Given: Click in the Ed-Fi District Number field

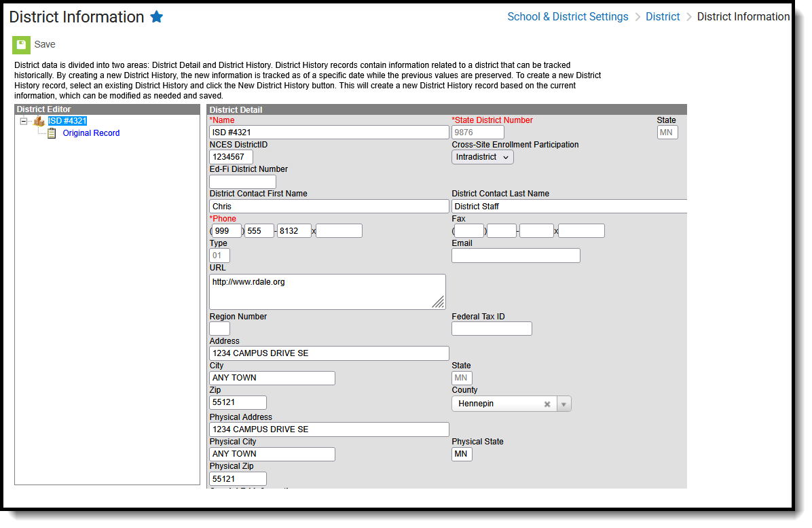Looking at the screenshot, I should point(242,181).
